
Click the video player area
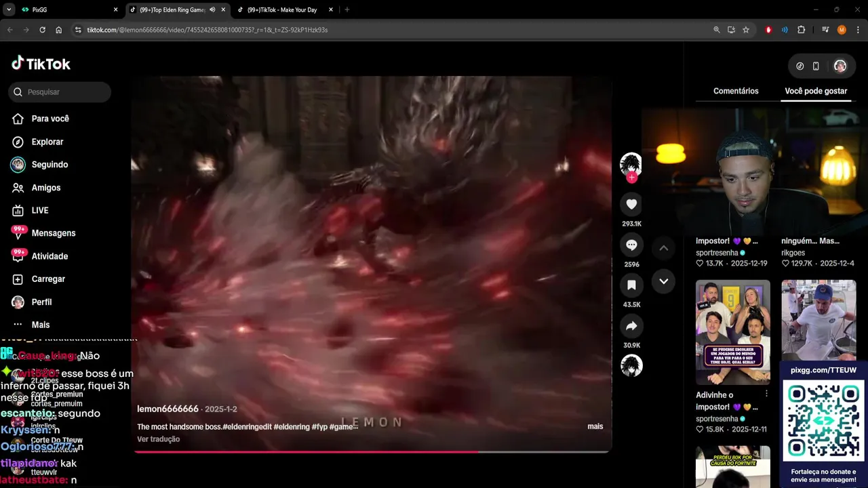tap(372, 264)
